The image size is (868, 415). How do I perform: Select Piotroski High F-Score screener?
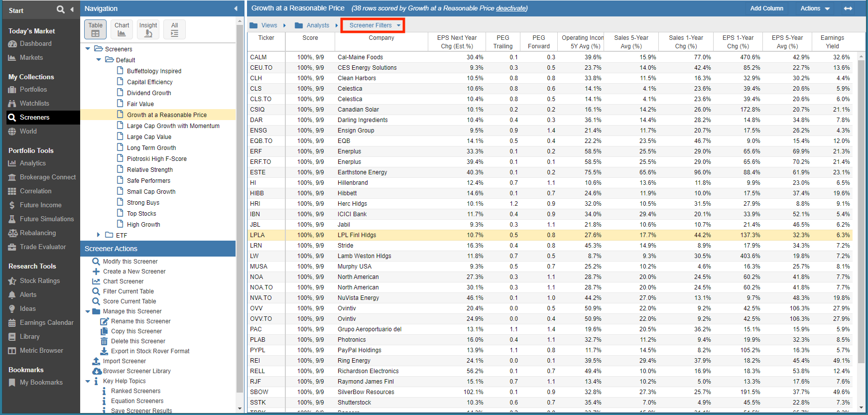(157, 159)
